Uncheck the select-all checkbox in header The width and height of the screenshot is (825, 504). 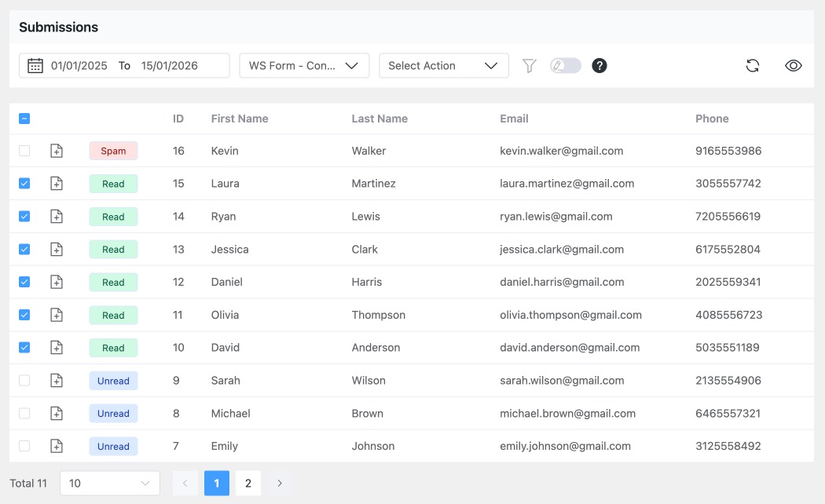24,117
